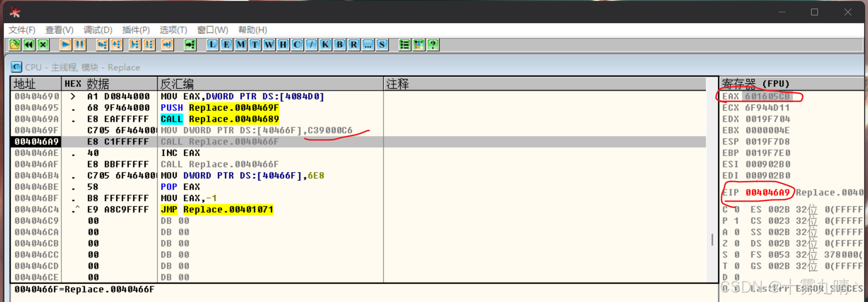Click the EBP register value 0019F7E0
The width and height of the screenshot is (868, 302).
(768, 153)
